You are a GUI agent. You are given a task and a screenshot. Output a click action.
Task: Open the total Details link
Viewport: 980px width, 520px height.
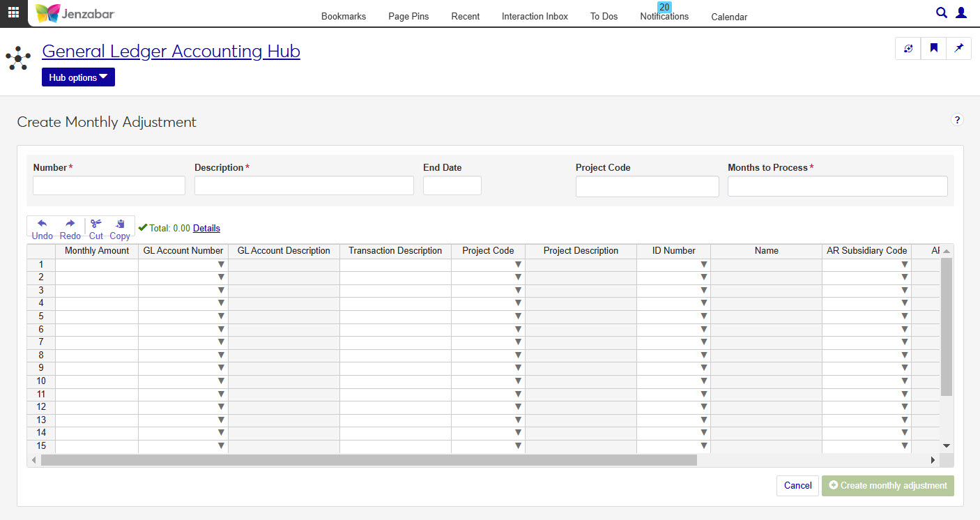click(206, 228)
